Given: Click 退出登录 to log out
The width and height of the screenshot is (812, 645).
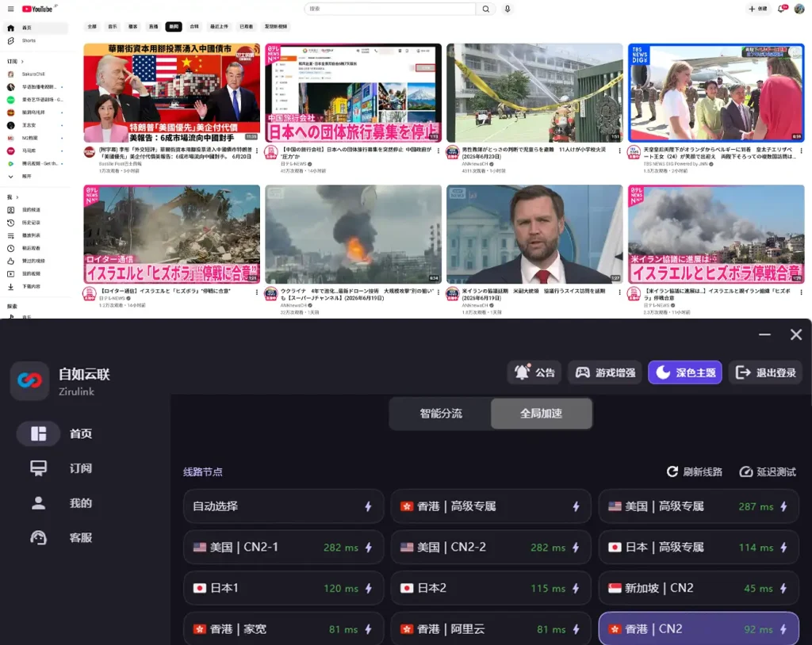Looking at the screenshot, I should [x=765, y=372].
